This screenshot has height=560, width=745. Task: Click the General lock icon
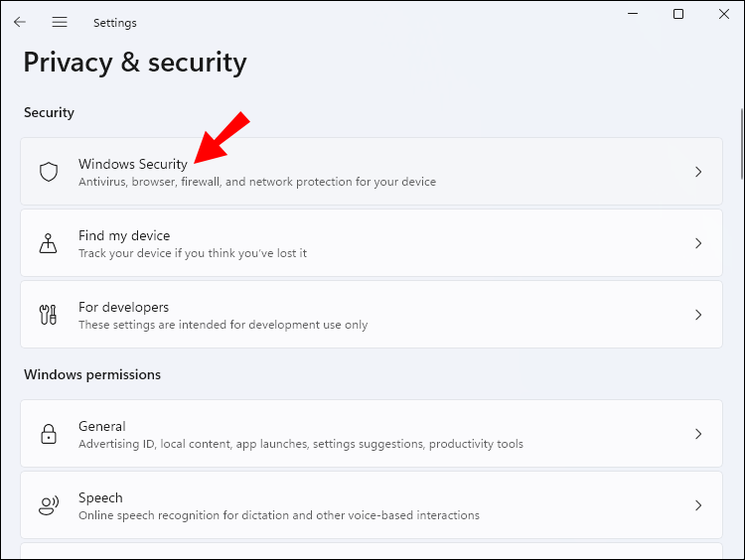point(49,434)
